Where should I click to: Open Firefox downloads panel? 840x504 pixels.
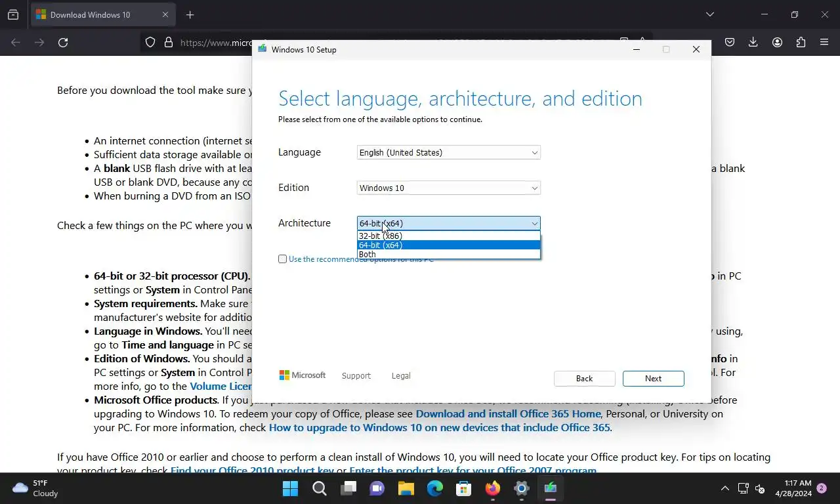[753, 43]
